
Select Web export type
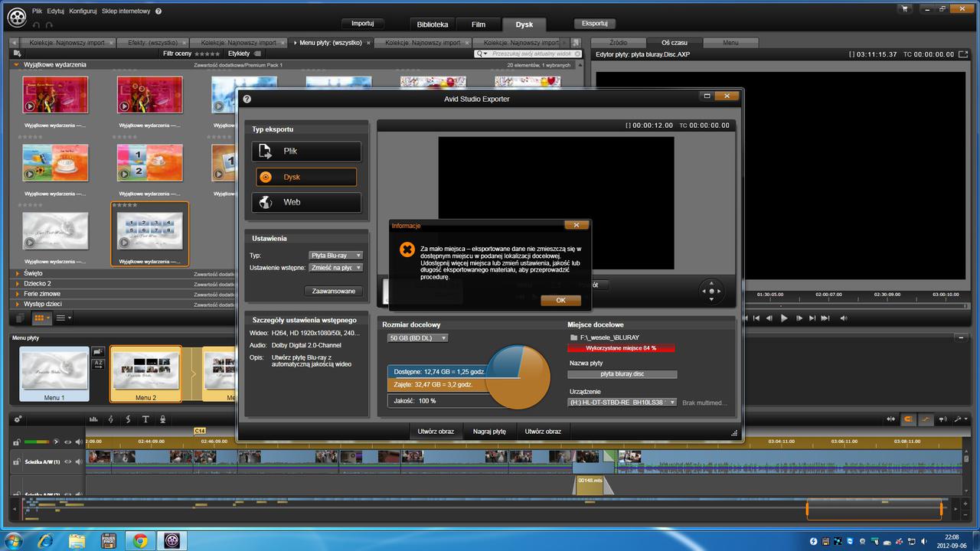coord(306,202)
